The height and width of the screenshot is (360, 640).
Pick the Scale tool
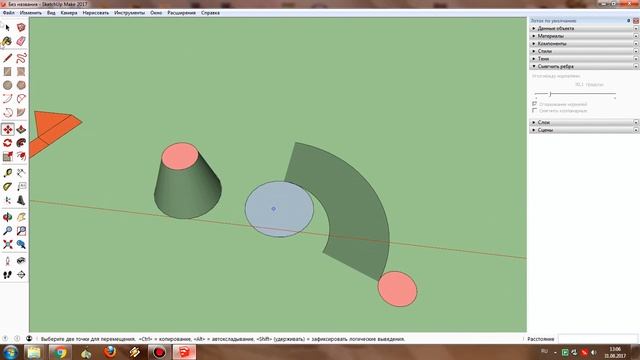(x=7, y=156)
